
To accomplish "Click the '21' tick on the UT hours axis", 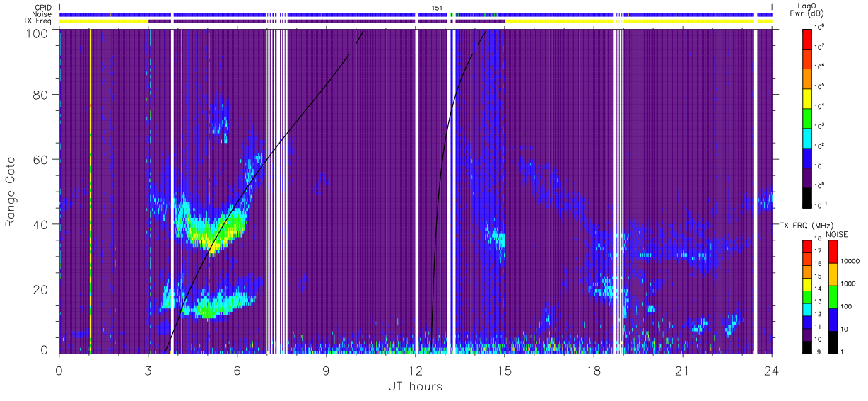I will (x=683, y=370).
